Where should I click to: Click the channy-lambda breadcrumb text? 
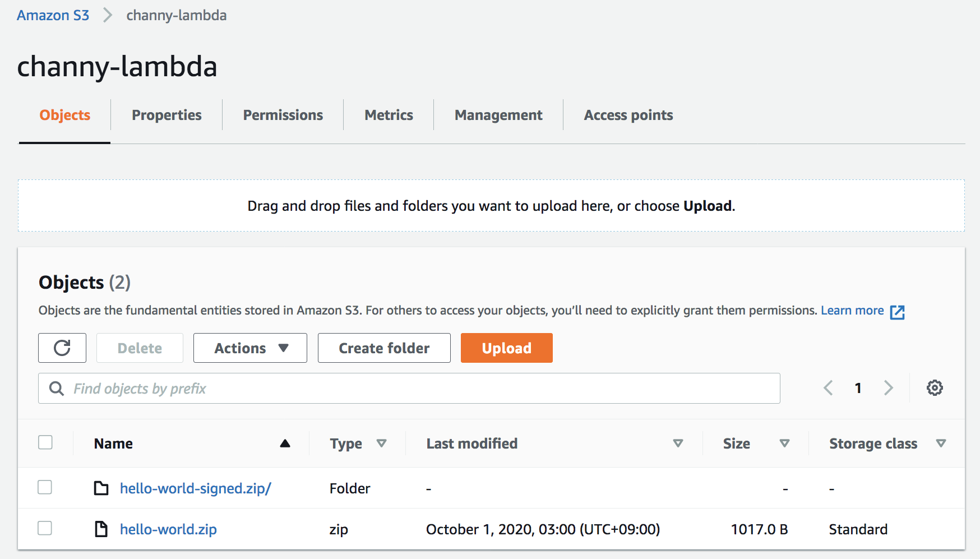click(x=177, y=15)
